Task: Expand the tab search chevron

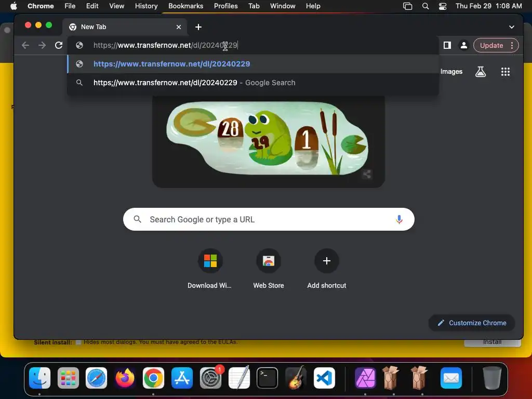Action: pos(512,27)
